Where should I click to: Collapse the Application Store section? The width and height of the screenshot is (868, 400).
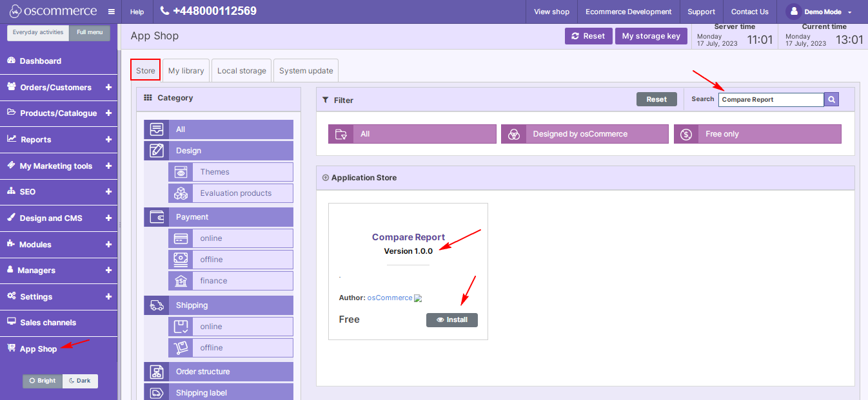click(326, 178)
